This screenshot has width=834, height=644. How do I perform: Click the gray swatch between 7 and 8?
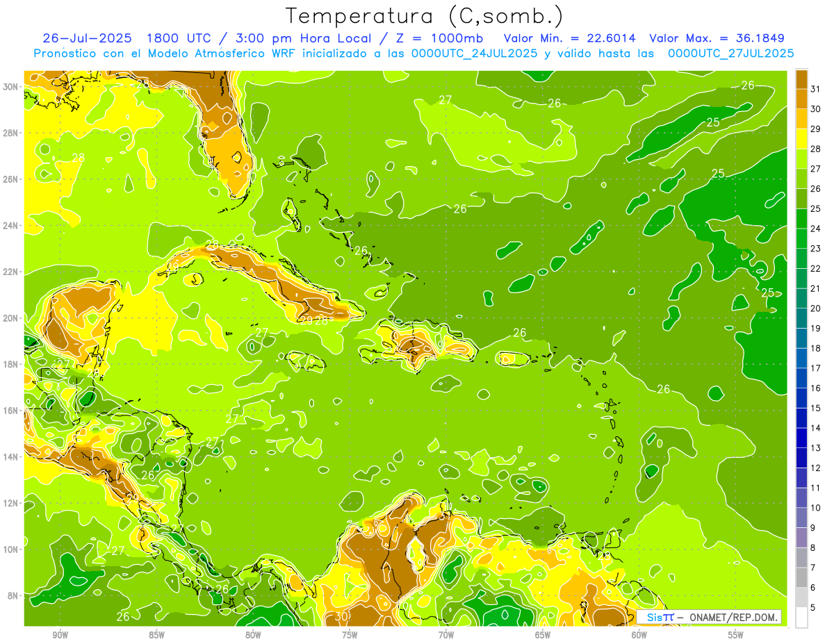pos(801,557)
